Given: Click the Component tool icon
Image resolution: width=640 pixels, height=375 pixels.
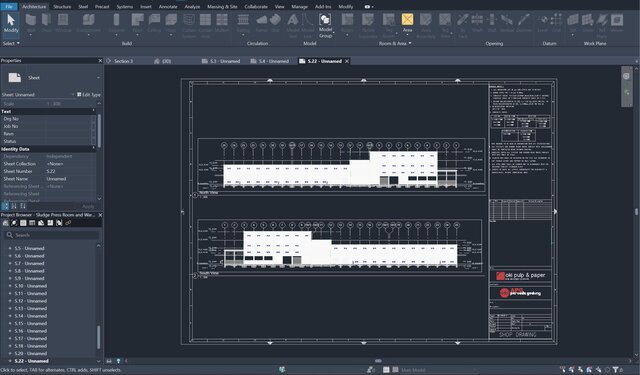Looking at the screenshot, I should tap(89, 20).
